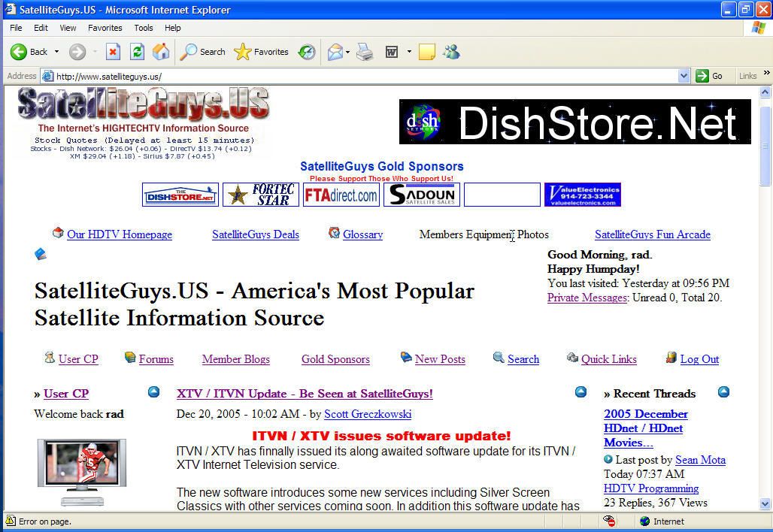The height and width of the screenshot is (532, 773).
Task: Click the magnifier icon beside page Search link
Action: click(499, 357)
